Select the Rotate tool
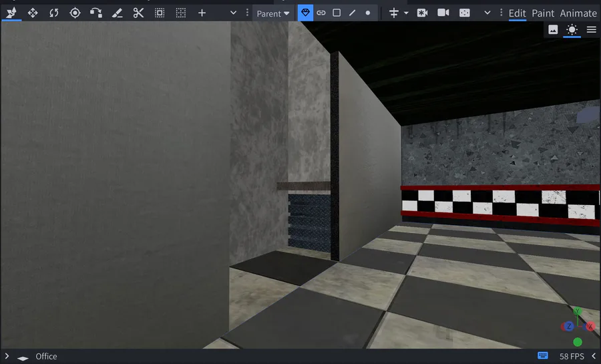 pos(54,13)
